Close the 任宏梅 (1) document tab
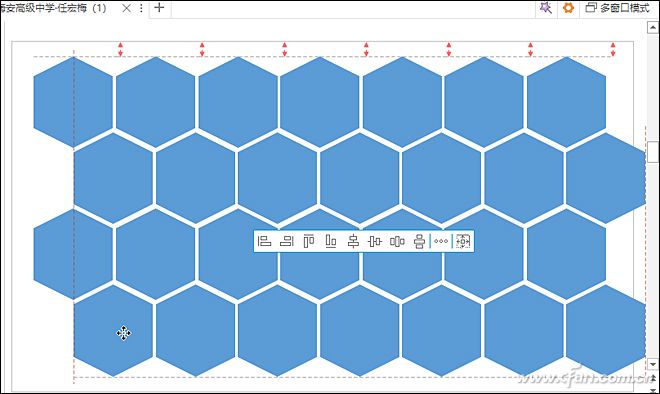The image size is (660, 394). tap(126, 8)
